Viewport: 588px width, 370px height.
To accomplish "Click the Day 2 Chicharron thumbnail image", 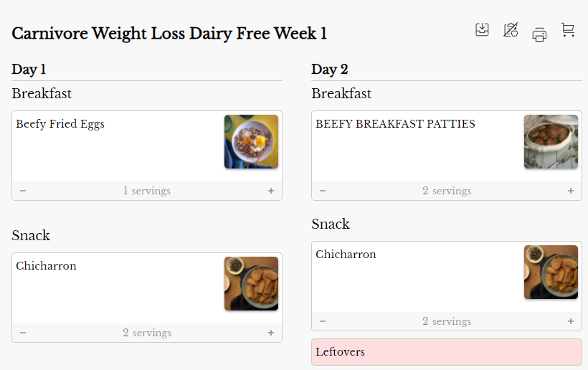I will (x=551, y=272).
